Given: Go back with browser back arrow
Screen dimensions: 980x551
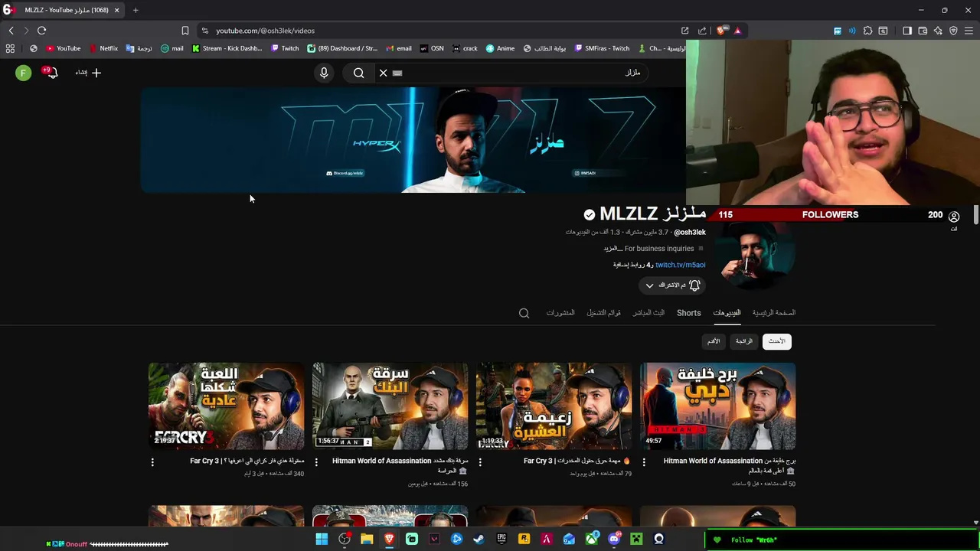Looking at the screenshot, I should [11, 31].
